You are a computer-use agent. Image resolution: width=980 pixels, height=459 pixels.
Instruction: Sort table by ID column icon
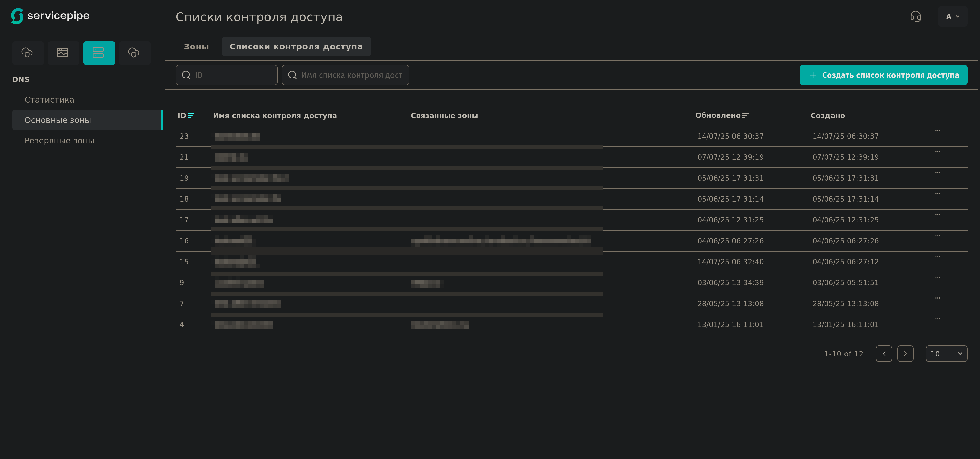point(191,115)
